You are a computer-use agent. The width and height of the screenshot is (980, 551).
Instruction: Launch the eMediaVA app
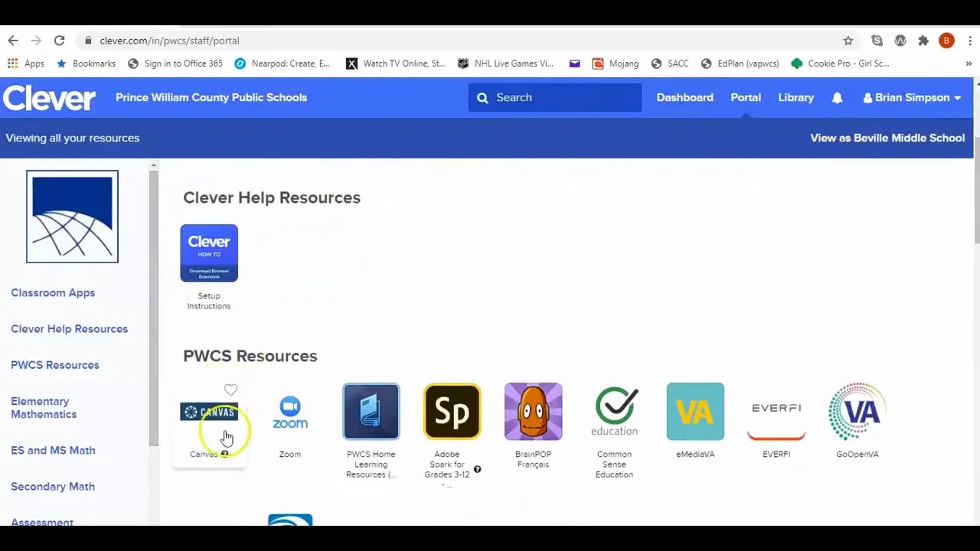tap(695, 412)
